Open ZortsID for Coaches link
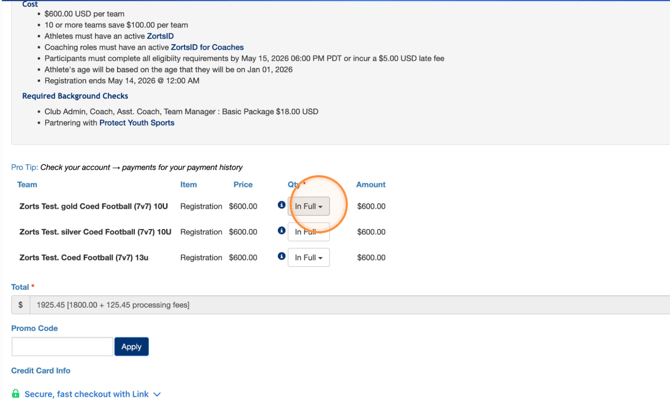The height and width of the screenshot is (401, 670). click(x=207, y=47)
